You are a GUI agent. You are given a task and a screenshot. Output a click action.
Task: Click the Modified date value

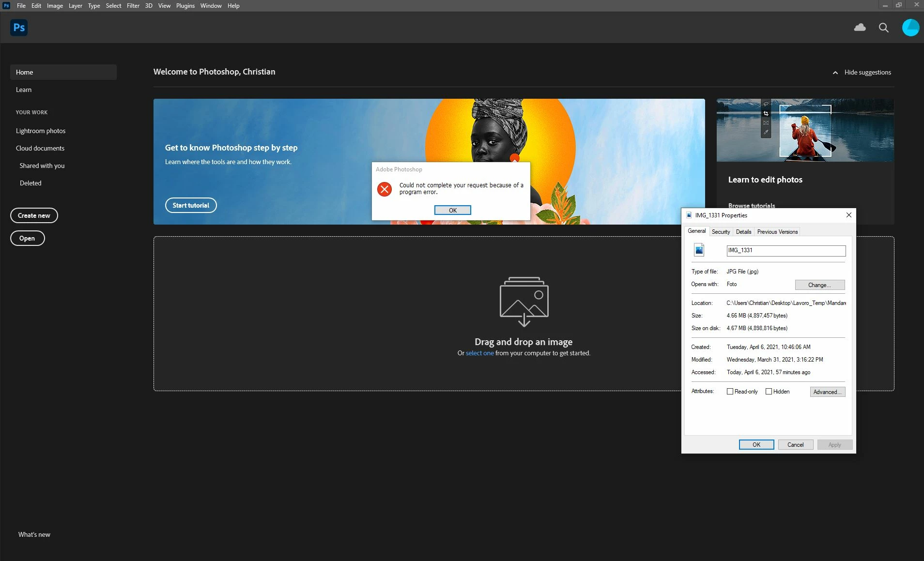click(775, 360)
